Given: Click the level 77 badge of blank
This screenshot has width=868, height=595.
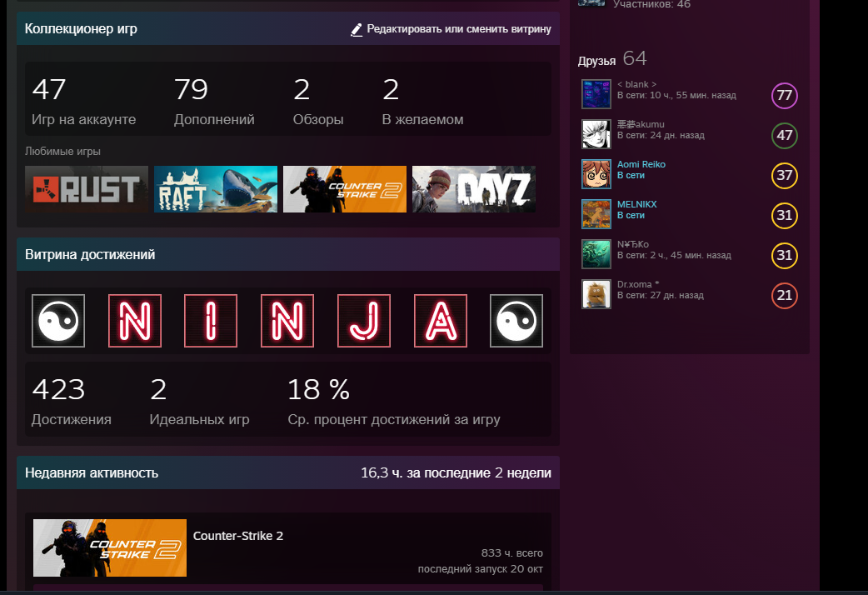Looking at the screenshot, I should (x=784, y=96).
